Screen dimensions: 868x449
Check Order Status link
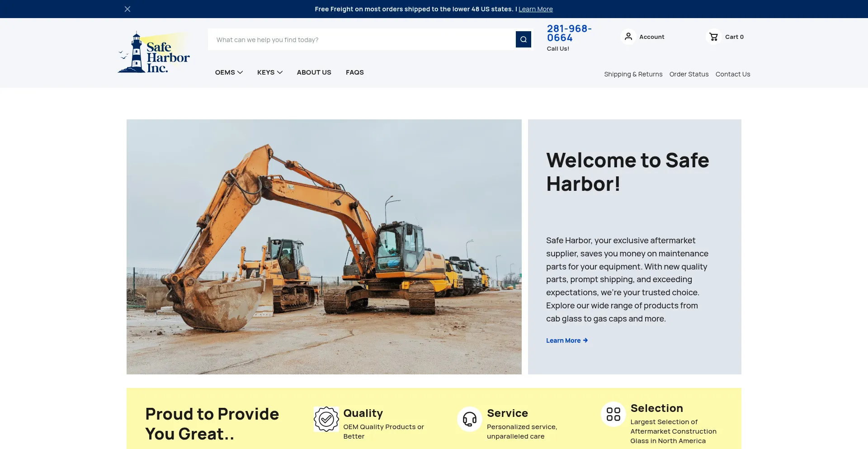click(689, 74)
